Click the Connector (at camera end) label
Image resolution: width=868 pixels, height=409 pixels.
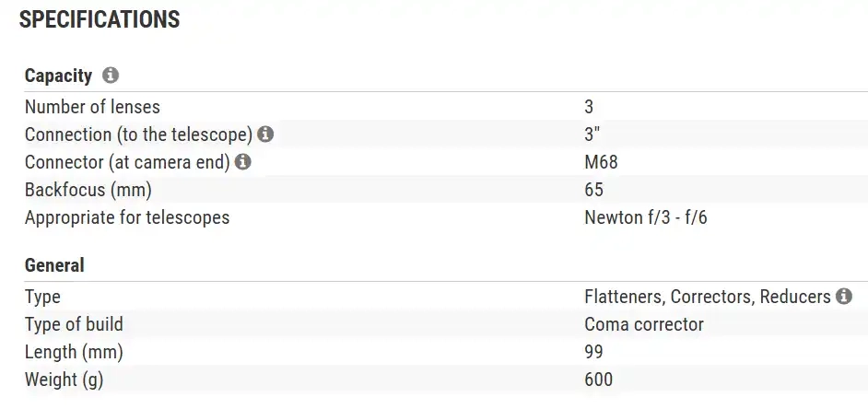[127, 162]
